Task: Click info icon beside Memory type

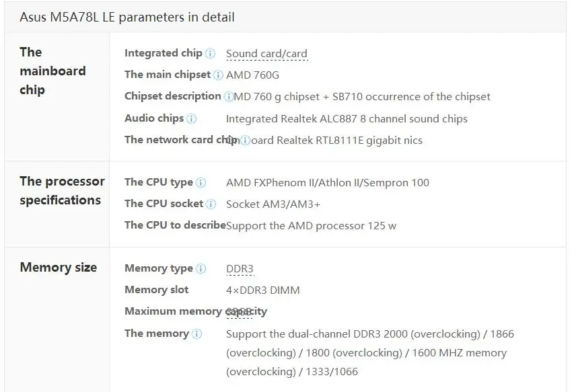Action: [x=201, y=269]
